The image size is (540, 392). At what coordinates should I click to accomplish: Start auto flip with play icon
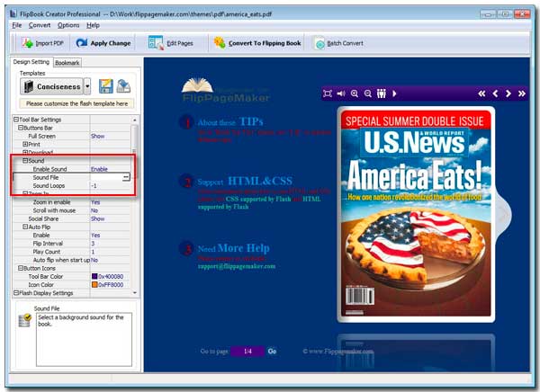[394, 94]
